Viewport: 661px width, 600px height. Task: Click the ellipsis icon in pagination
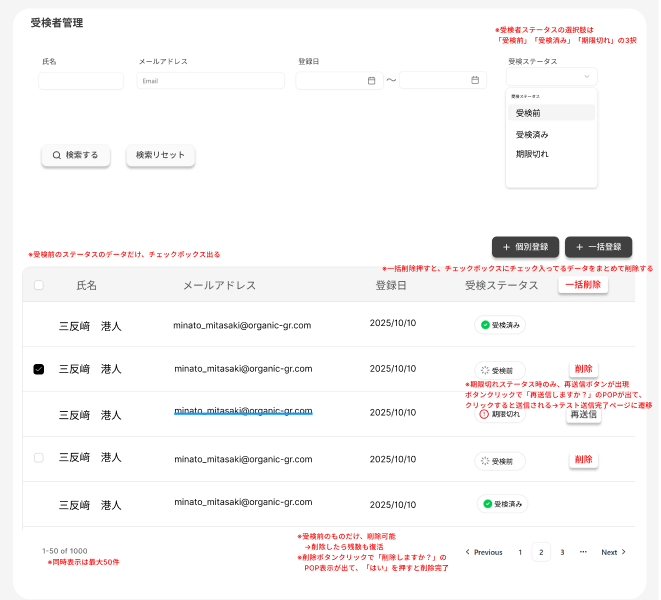(x=583, y=552)
